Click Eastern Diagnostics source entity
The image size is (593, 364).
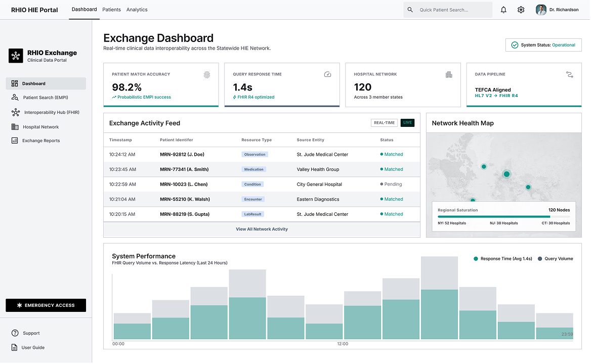click(x=320, y=200)
